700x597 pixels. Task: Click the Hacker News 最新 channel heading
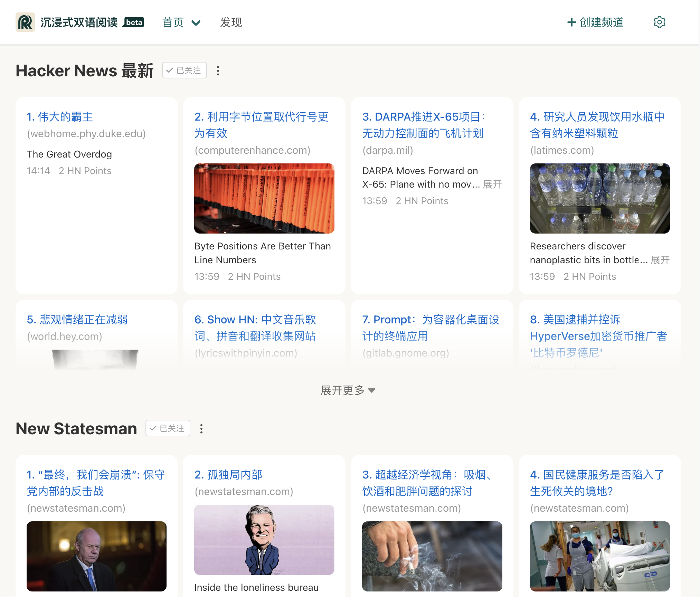coord(85,71)
